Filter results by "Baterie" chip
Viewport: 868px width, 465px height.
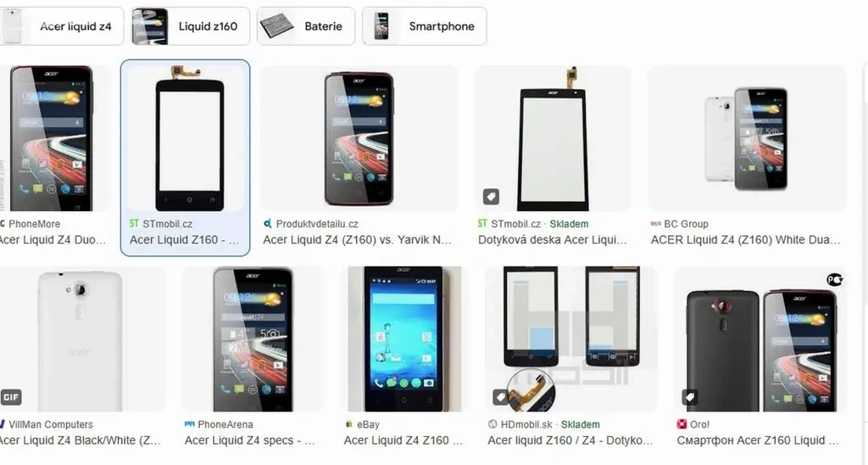pos(305,26)
